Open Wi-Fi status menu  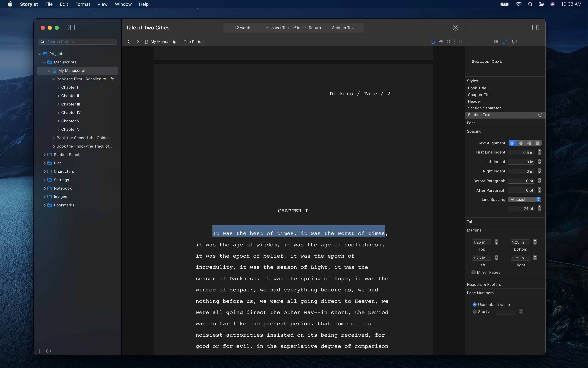pyautogui.click(x=519, y=4)
